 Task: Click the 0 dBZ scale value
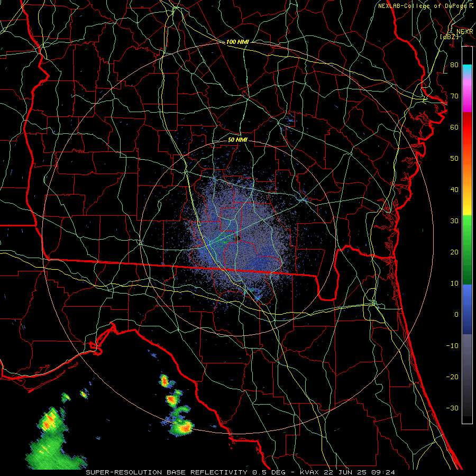point(456,315)
